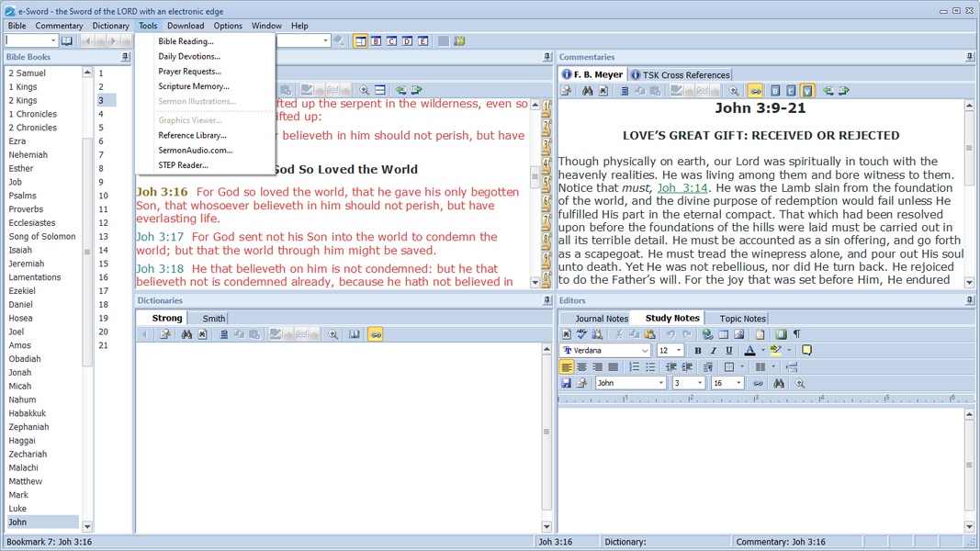This screenshot has height=551, width=980.
Task: Click the zoom magnifier icon in Dictionaries toolbar
Action: [332, 334]
